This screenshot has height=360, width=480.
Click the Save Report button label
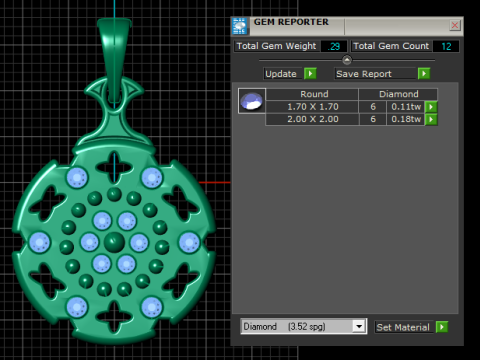coord(376,74)
